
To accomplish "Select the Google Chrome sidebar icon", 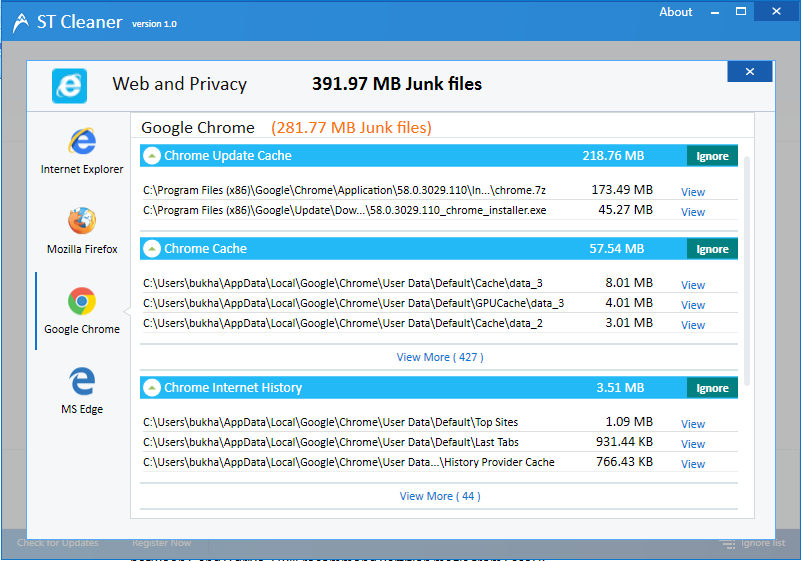I will pos(82,301).
